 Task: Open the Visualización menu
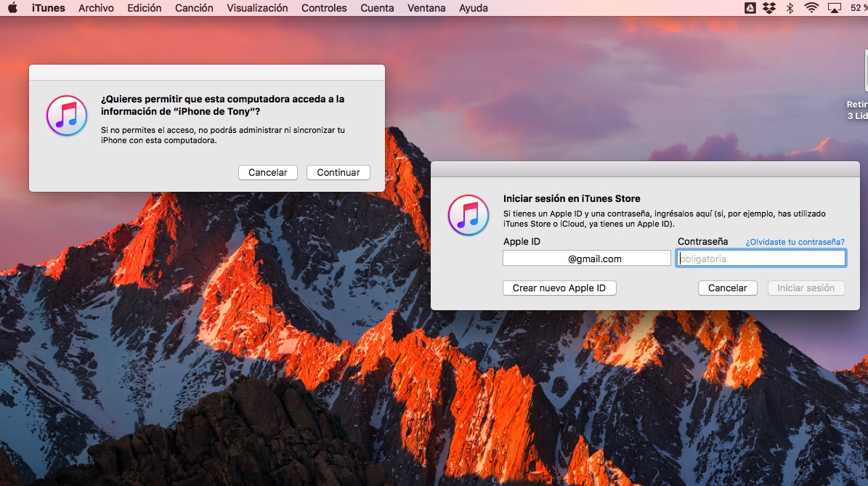point(257,8)
